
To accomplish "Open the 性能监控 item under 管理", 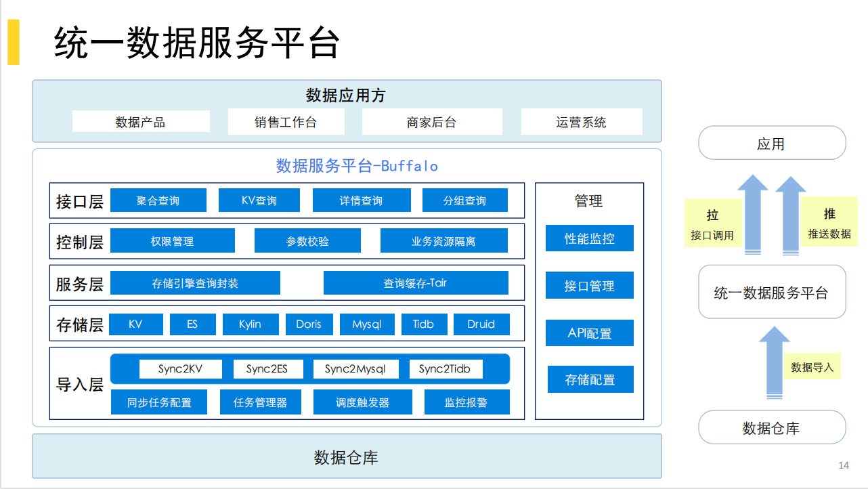I will click(x=590, y=238).
